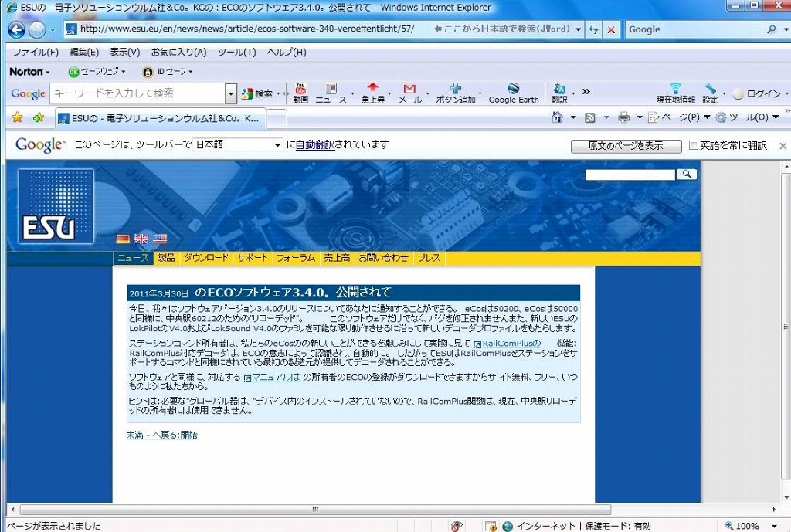Screen dimensions: 791x532
Task: Click the 原文のページを表示 button
Action: 626,146
